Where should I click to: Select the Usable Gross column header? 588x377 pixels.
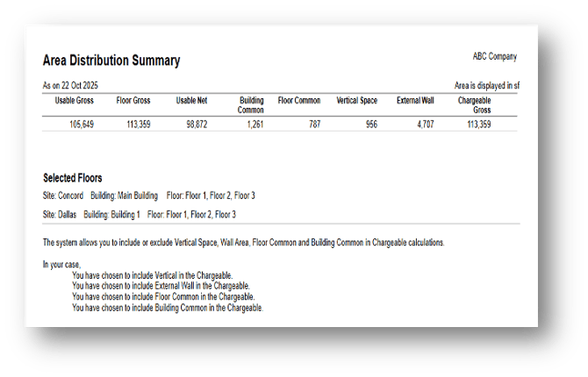pos(75,101)
